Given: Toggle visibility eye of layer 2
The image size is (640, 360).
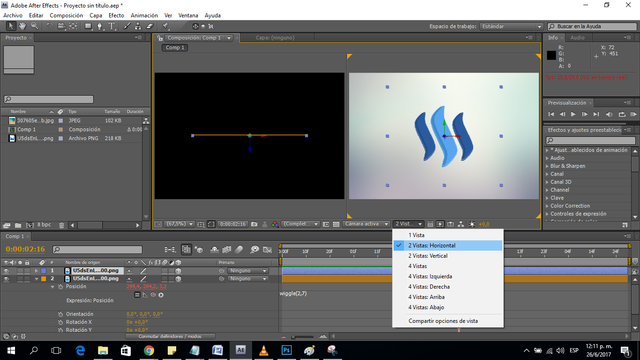Looking at the screenshot, I should coord(6,279).
